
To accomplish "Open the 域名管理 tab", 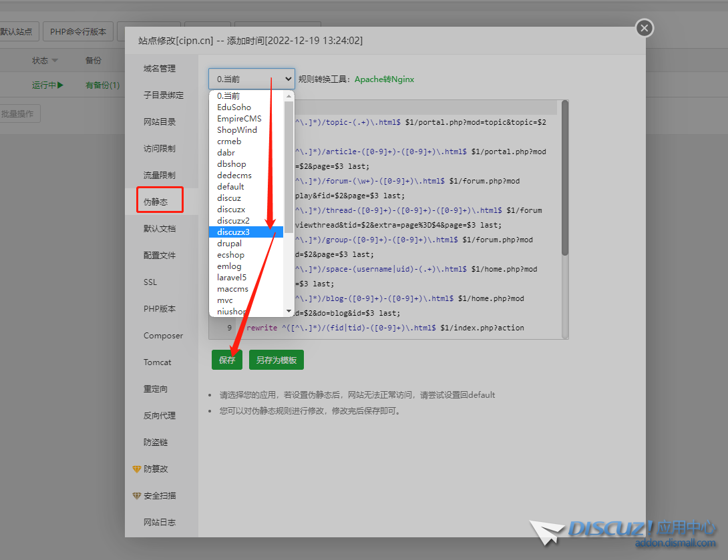I will (x=160, y=69).
